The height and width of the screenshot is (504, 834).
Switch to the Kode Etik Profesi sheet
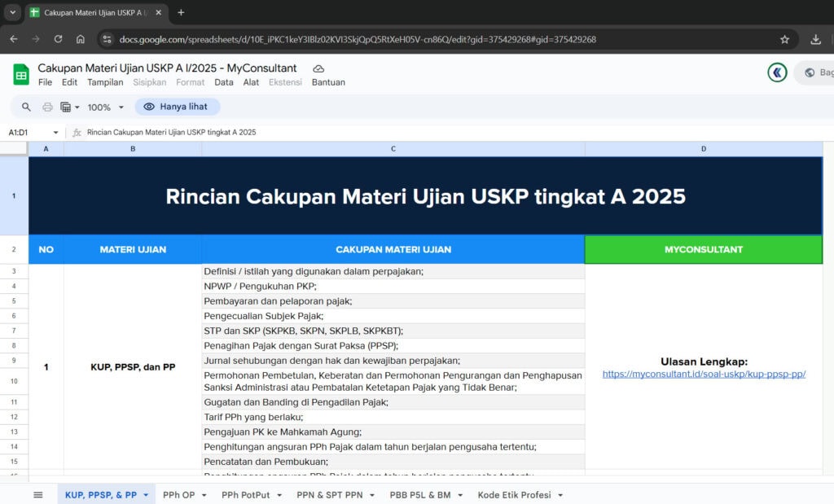[x=514, y=494]
